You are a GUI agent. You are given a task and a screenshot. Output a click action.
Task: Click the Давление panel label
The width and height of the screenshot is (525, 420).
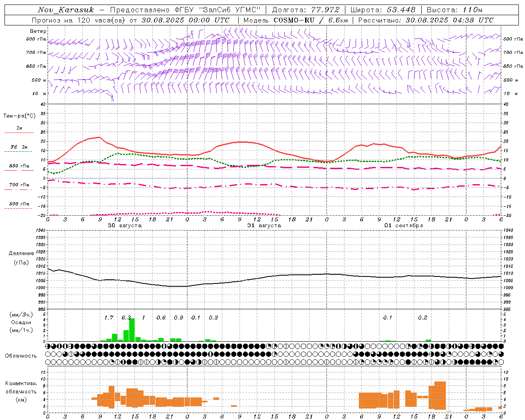tap(21, 253)
